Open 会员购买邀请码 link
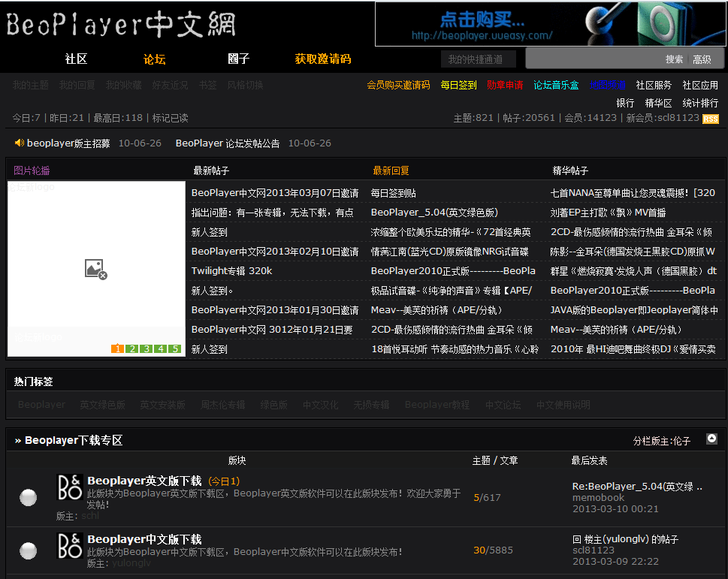The image size is (728, 579). 398,85
